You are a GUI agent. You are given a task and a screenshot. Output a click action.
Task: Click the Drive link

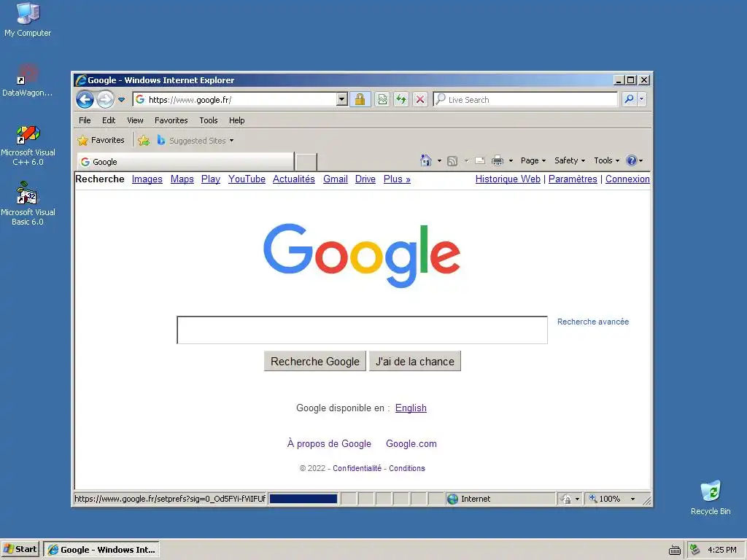(x=365, y=179)
